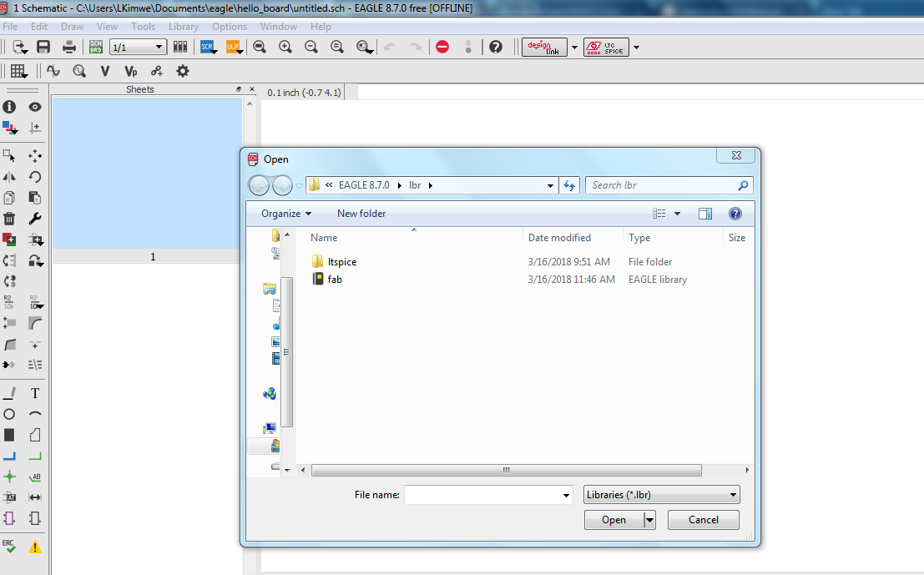Click the Grid settings icon
Viewport: 924px width, 575px height.
click(18, 71)
